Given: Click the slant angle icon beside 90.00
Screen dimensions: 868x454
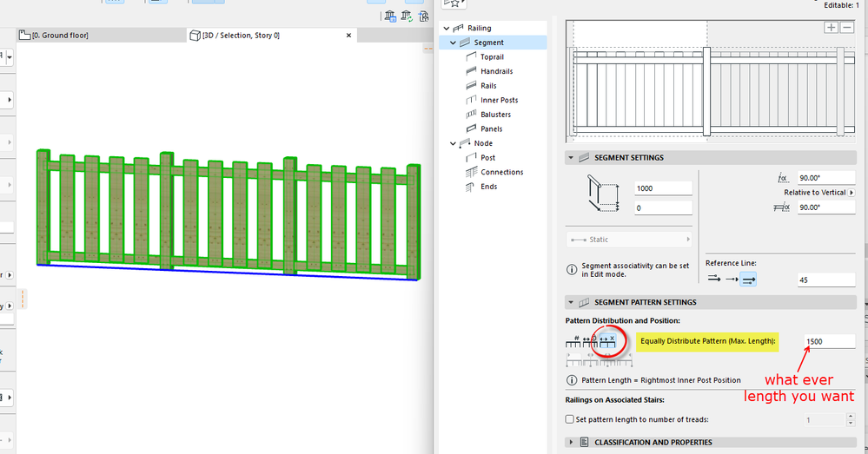Looking at the screenshot, I should pyautogui.click(x=782, y=177).
